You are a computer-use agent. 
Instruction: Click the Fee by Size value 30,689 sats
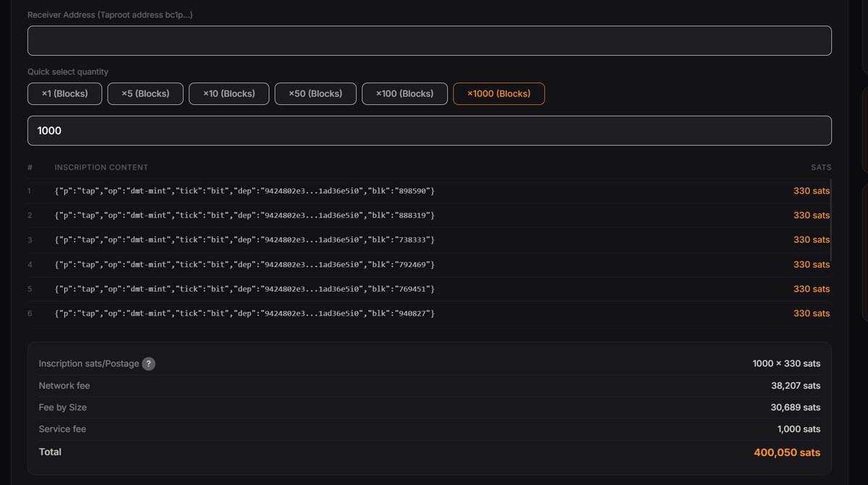pyautogui.click(x=796, y=408)
